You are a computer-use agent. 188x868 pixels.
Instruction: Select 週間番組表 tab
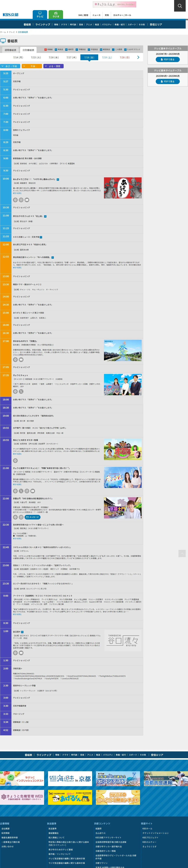(10, 50)
